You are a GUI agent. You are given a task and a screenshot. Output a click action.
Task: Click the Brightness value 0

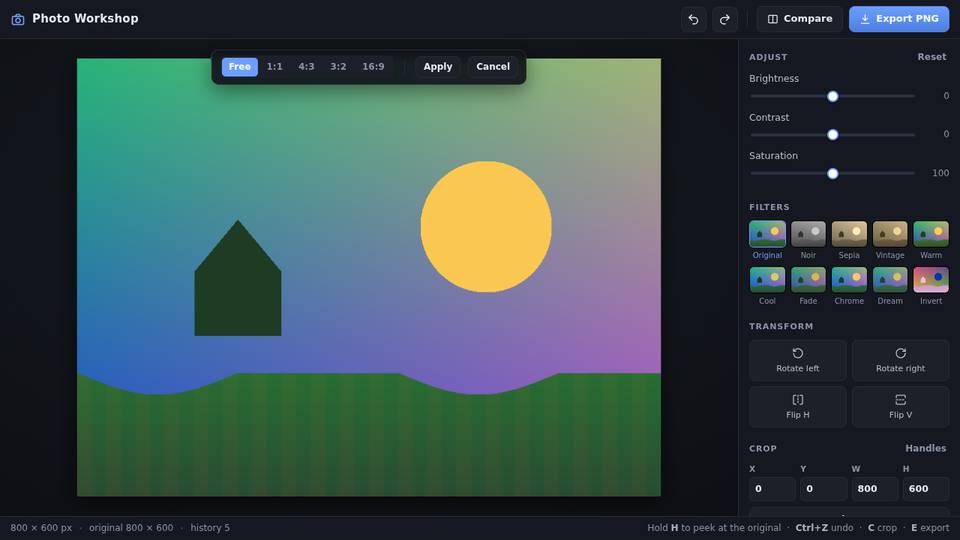[946, 96]
